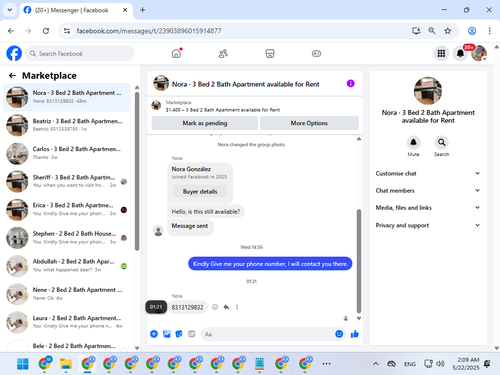Open the notifications bell
This screenshot has height=375, width=500.
click(460, 53)
